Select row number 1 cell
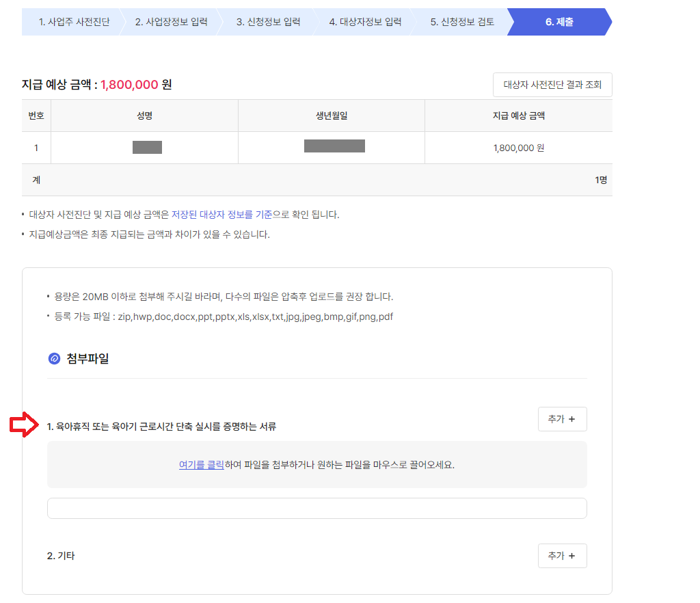The height and width of the screenshot is (603, 700). (36, 148)
